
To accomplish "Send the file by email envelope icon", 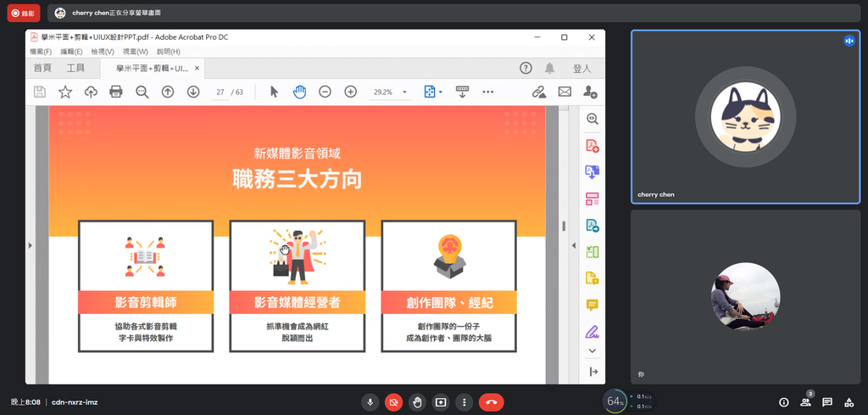I will pos(565,92).
